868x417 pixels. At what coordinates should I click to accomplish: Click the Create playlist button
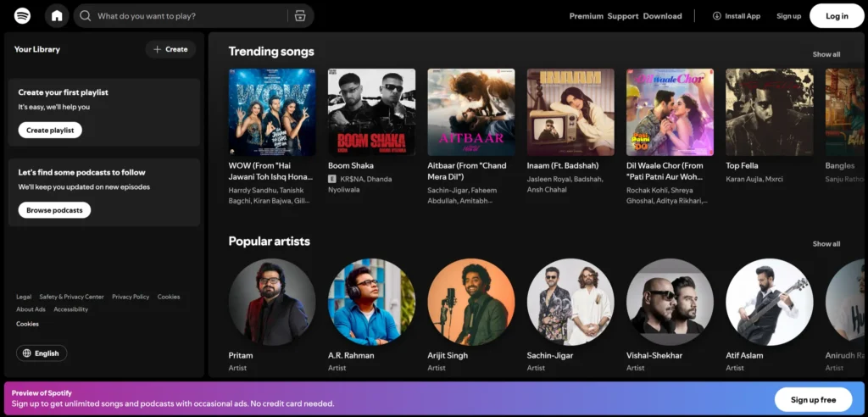point(50,131)
